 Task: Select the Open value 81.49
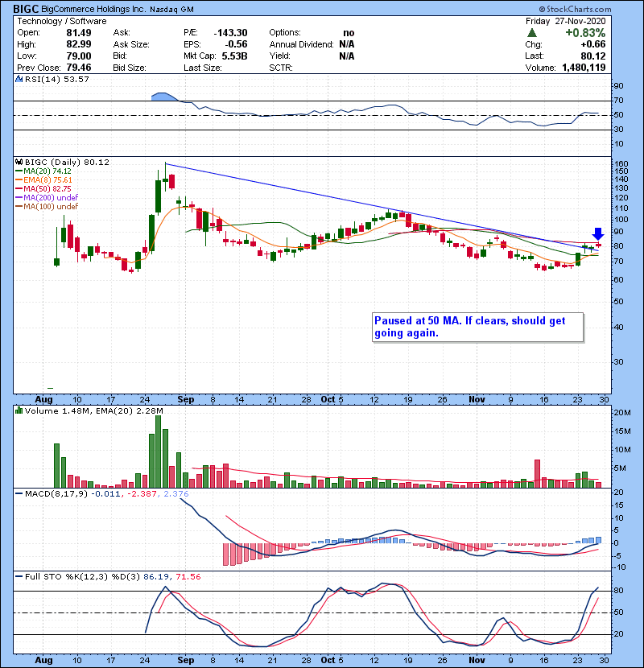coord(79,33)
